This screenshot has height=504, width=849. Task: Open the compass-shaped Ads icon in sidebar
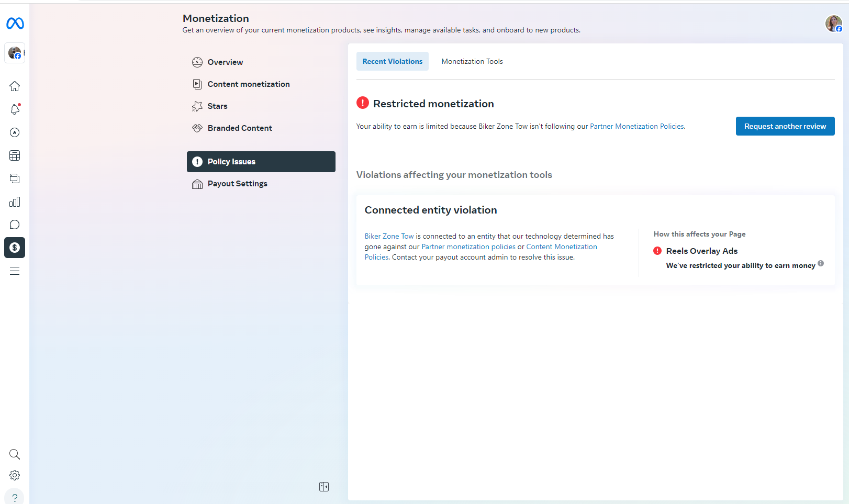pos(15,132)
